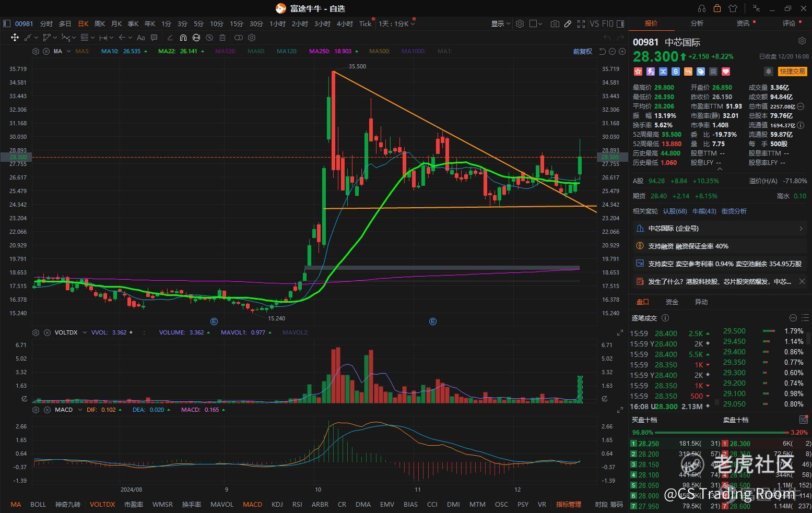Click the pink heart favorite icon
Viewport: 812px width, 513px height.
coord(726,71)
